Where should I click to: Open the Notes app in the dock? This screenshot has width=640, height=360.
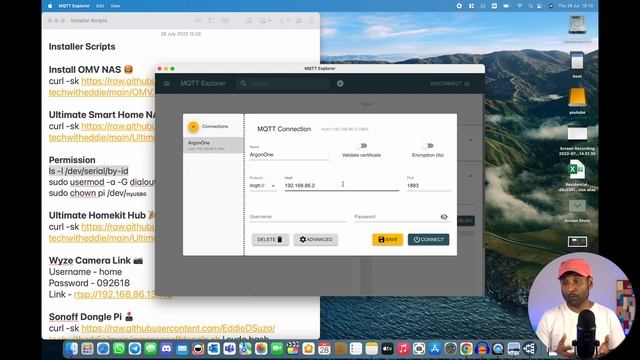click(372, 349)
